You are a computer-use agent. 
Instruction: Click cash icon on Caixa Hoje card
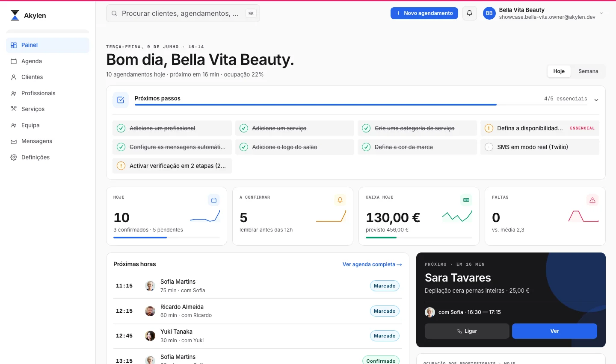pyautogui.click(x=466, y=200)
